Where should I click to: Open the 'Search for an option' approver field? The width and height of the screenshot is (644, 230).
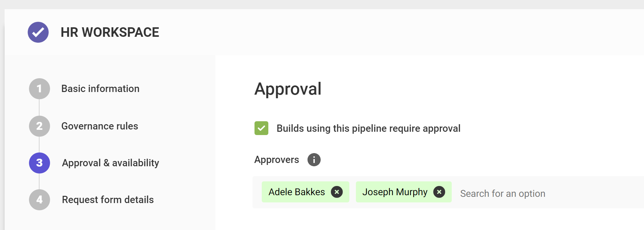503,194
